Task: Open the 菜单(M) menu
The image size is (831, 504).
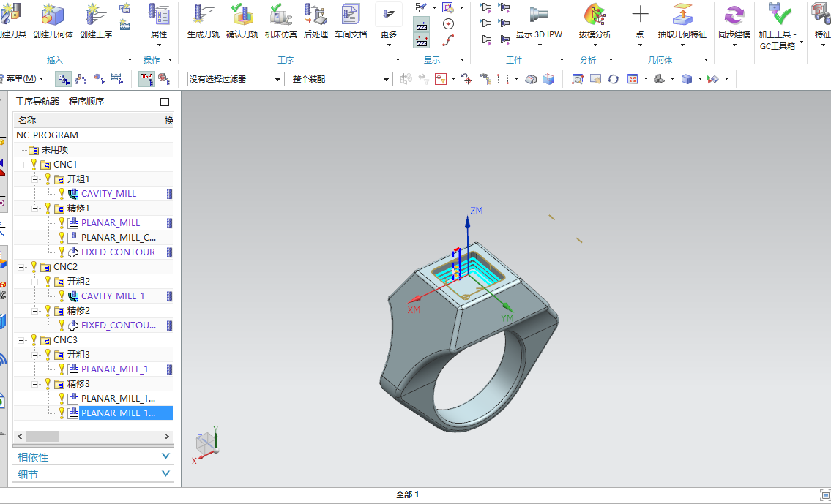Action: [x=24, y=79]
